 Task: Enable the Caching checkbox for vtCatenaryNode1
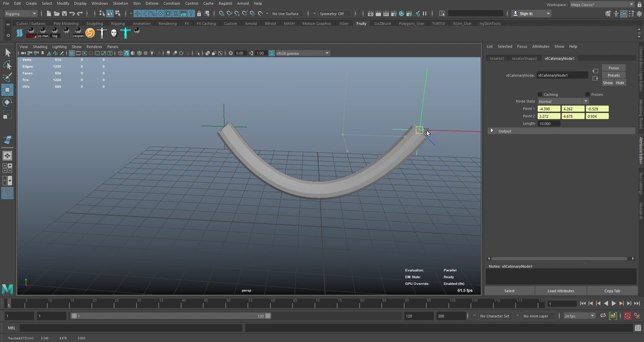click(540, 94)
